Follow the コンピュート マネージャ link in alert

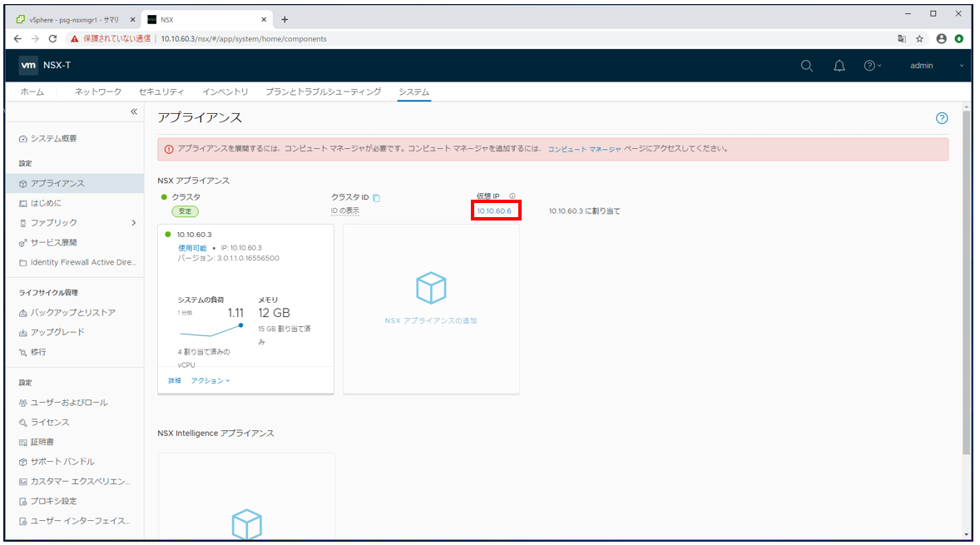pos(584,150)
